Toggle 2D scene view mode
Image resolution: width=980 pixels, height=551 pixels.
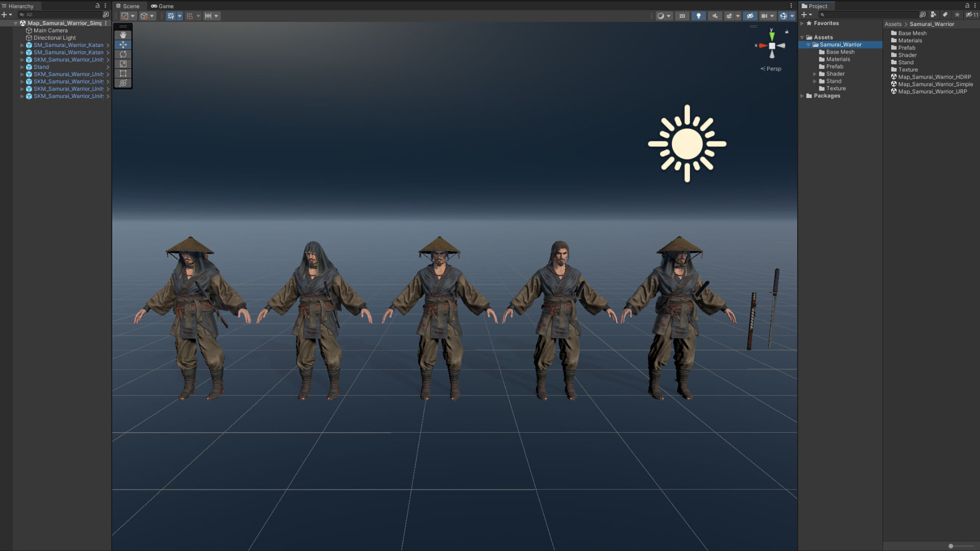point(682,16)
